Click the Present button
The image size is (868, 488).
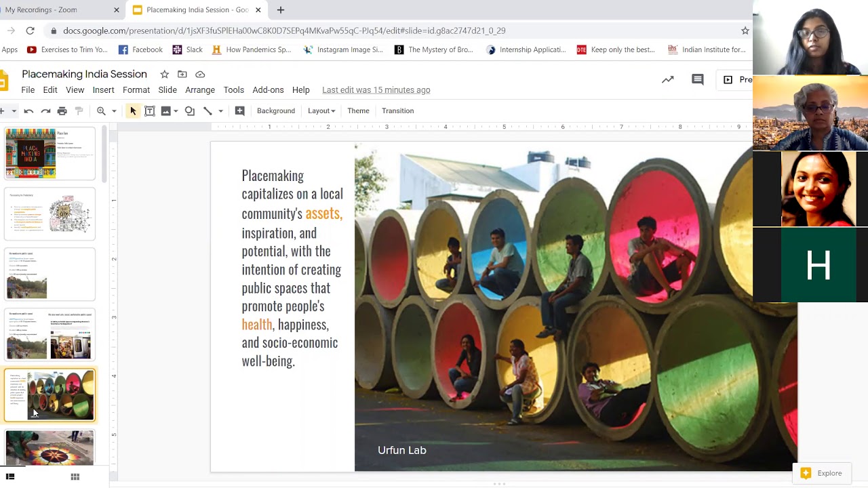[736, 79]
